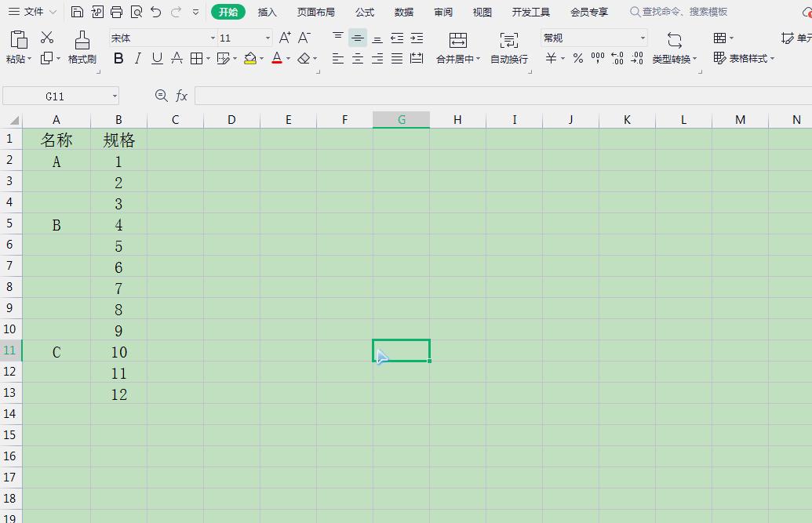
Task: Align text to top
Action: 337,38
